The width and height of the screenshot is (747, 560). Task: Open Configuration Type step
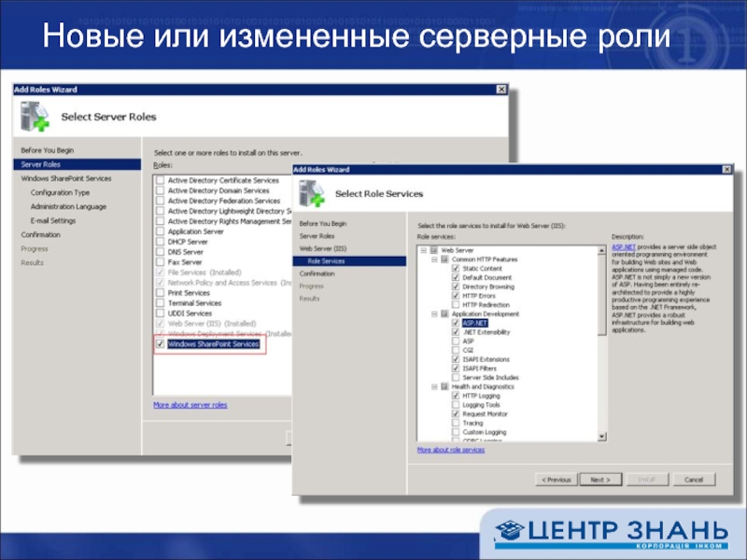click(60, 192)
